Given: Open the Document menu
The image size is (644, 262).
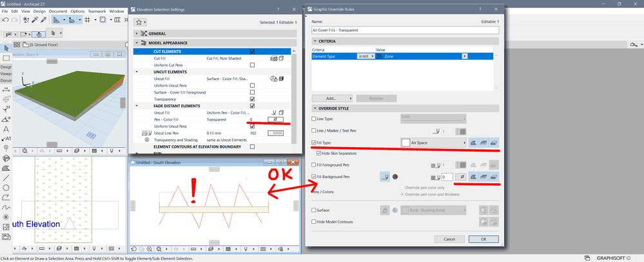Looking at the screenshot, I should [x=58, y=11].
